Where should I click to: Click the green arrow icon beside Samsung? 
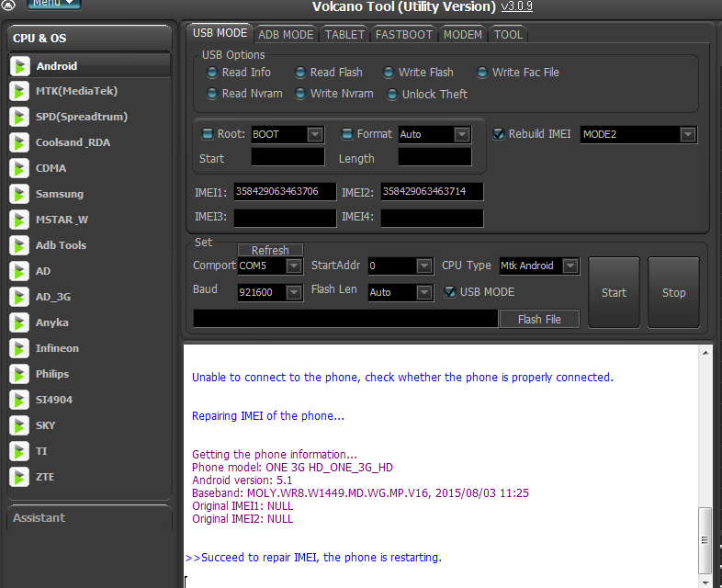point(20,194)
